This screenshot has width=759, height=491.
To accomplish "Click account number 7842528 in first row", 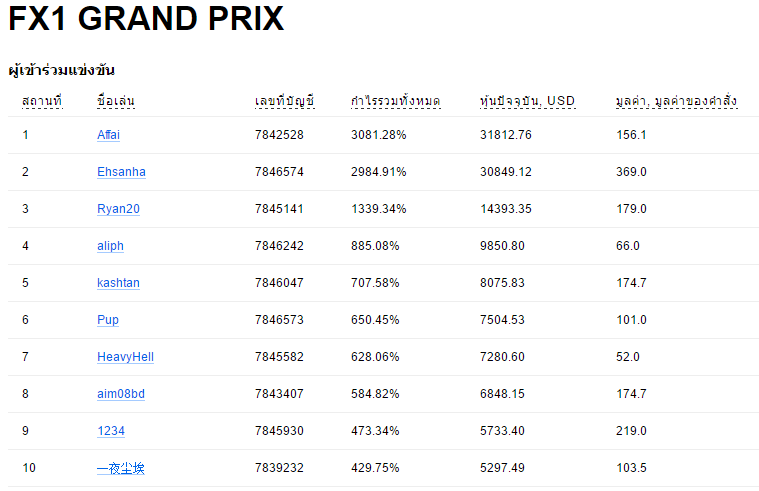I will 279,135.
